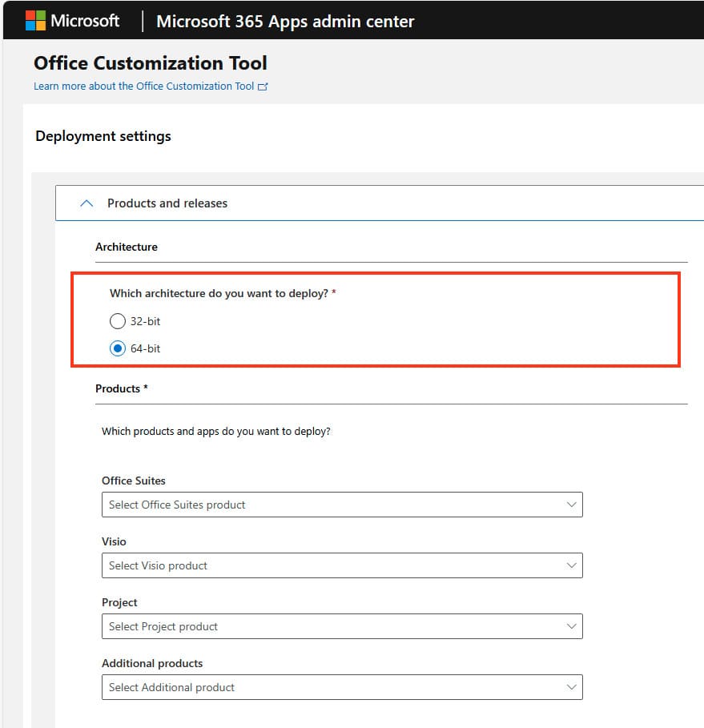Select the 32-bit architecture radio button
Screen dimensions: 704x728
(118, 321)
